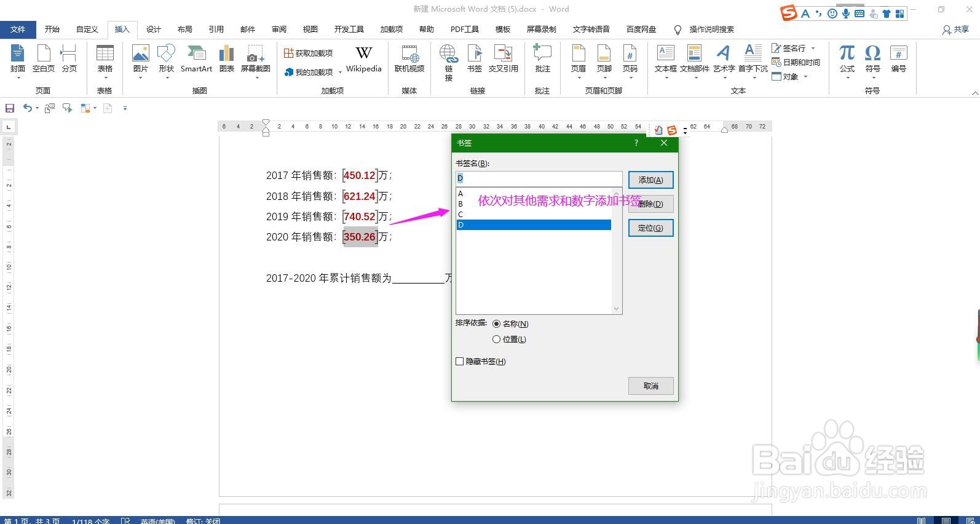Click the tab selector on the ruler corner
Viewport: 980px width, 524px height.
click(9, 127)
